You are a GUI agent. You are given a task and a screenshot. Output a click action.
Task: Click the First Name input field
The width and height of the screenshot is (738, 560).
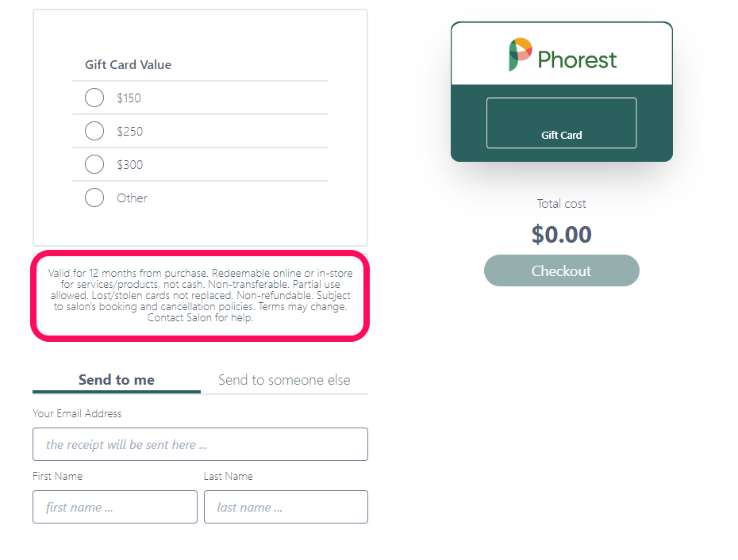pyautogui.click(x=115, y=507)
